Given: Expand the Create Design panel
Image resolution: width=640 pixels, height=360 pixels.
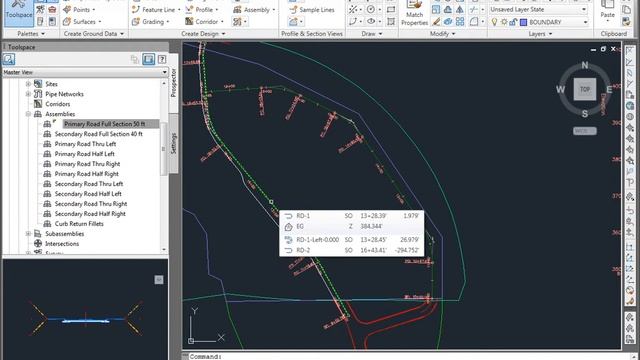Looking at the screenshot, I should click(203, 34).
